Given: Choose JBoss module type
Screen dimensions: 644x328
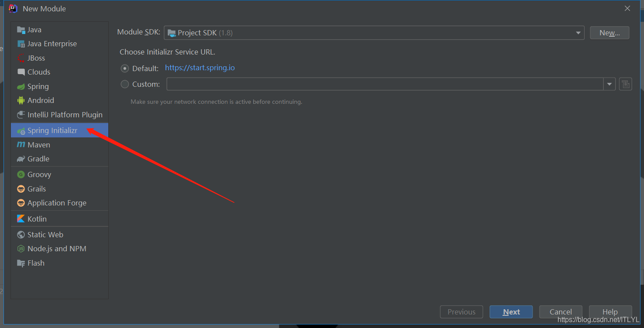Looking at the screenshot, I should click(x=59, y=58).
